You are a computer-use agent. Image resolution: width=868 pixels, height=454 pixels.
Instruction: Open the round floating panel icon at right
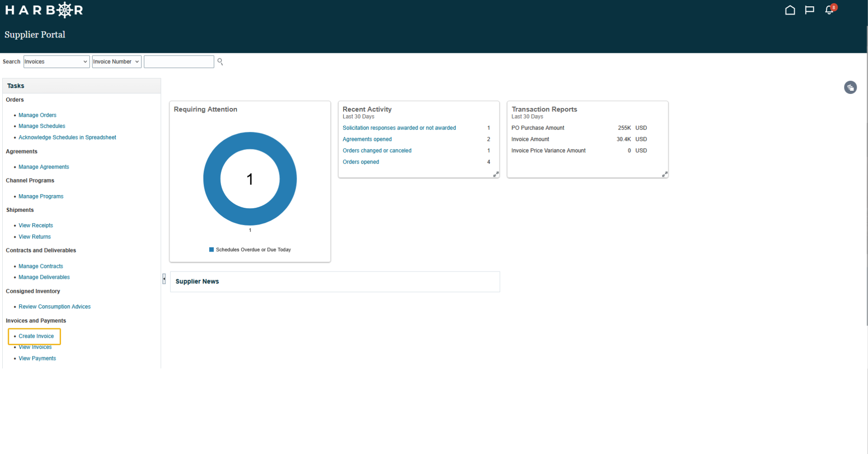click(x=850, y=87)
